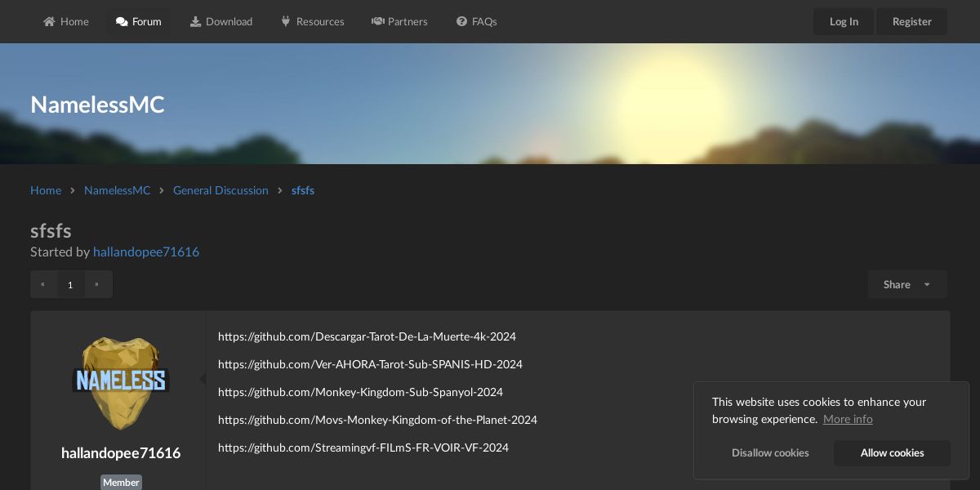Open the Home nav menu item
This screenshot has width=980, height=490.
click(x=66, y=21)
